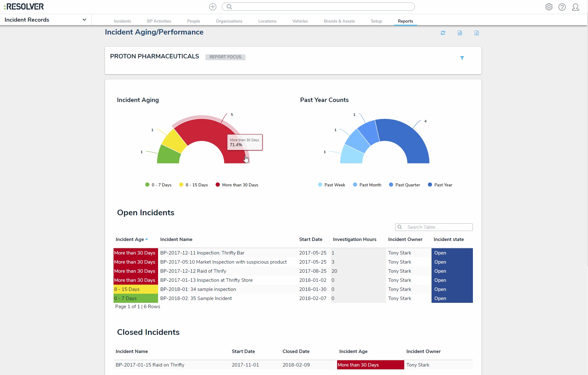
Task: Expand the Incident Records dropdown
Action: (84, 20)
